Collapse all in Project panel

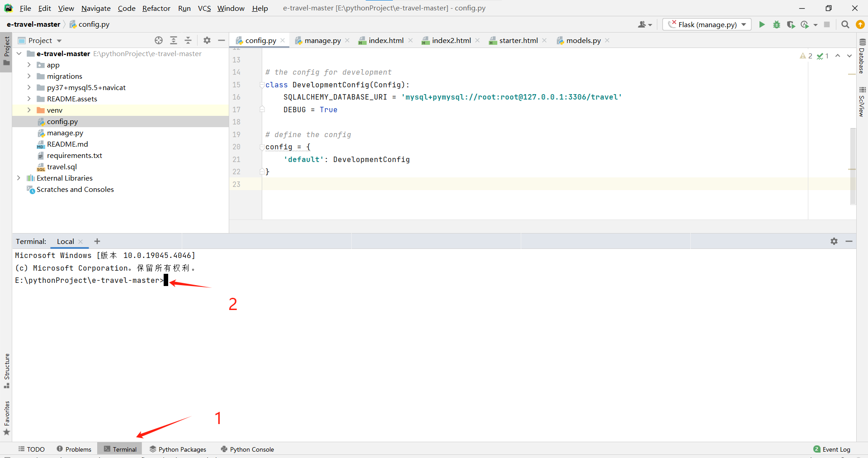coord(188,40)
